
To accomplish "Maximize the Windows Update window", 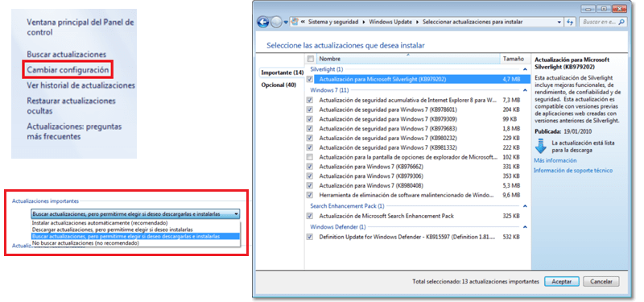I will (604, 9).
